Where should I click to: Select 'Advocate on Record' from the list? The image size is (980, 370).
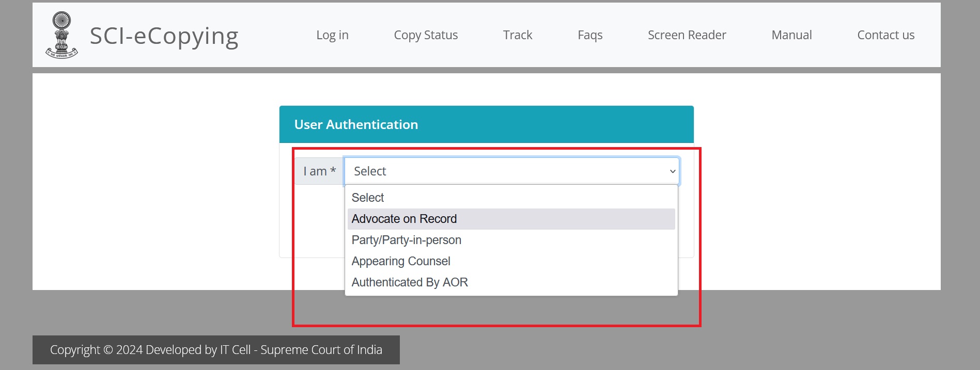(x=404, y=219)
